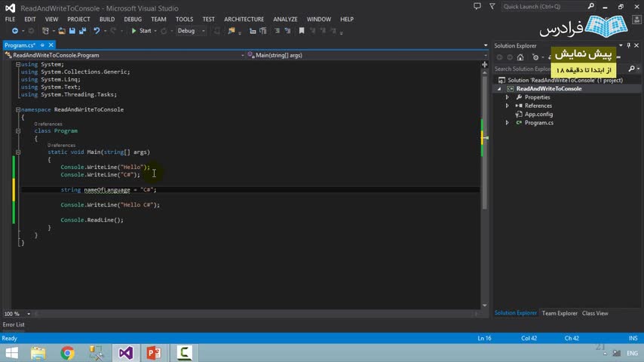Screen dimensions: 644x362
Task: Close the Program.cs tab
Action: tap(51, 45)
